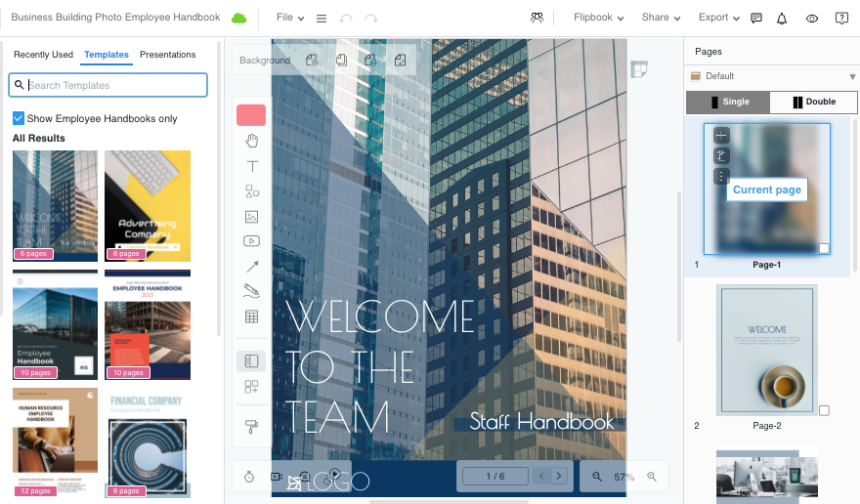Go to the next page arrow
Screen dimensions: 860x504
[x=559, y=477]
